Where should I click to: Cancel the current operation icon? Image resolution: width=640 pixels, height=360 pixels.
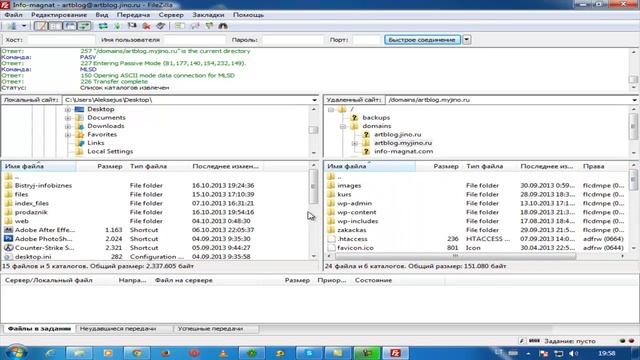point(132,26)
